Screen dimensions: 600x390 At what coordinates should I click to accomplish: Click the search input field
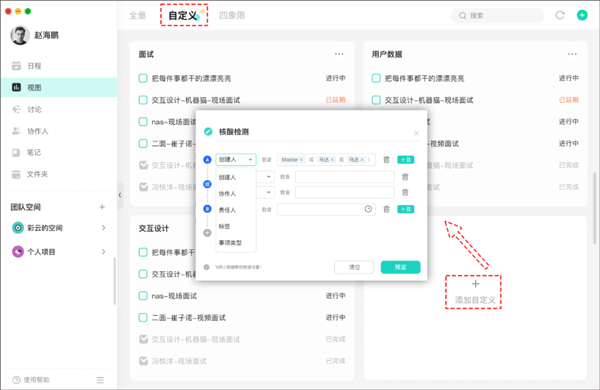coord(497,16)
